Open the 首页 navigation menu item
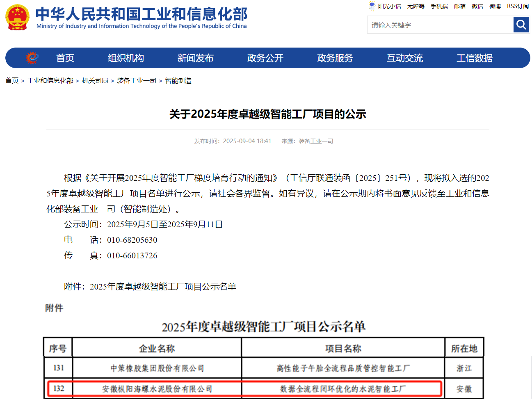 [x=65, y=58]
